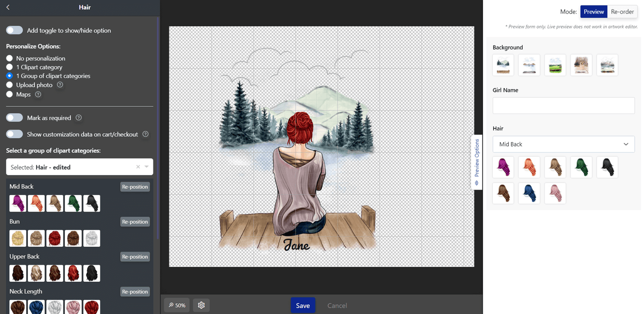Viewport: 644px width, 314px height.
Task: Click help icon beside Maps option
Action: click(x=38, y=94)
